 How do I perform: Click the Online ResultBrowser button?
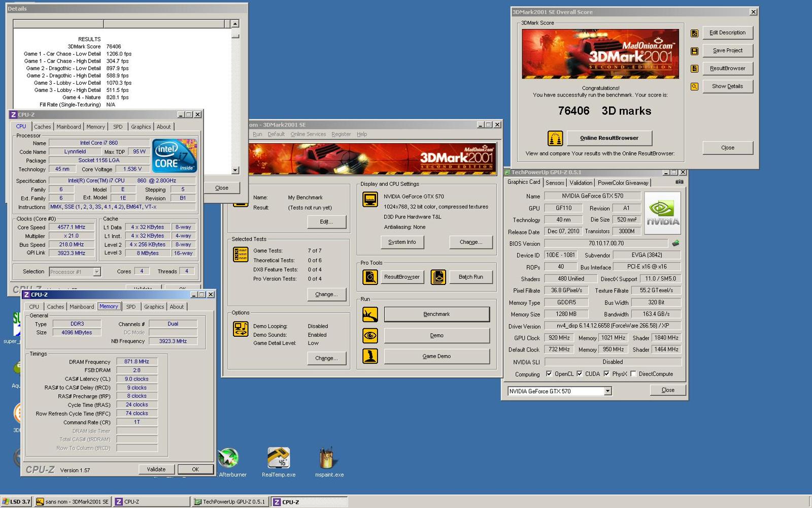609,138
